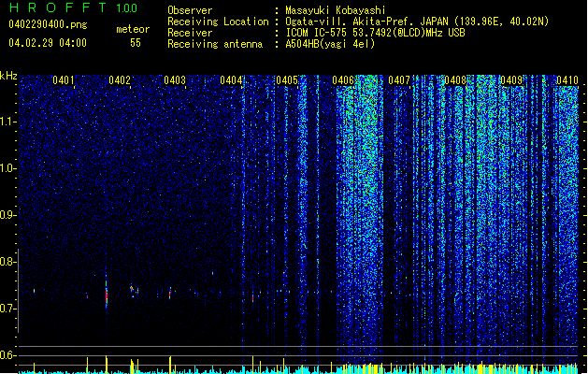The image size is (588, 374).
Task: Click the meteor count label
Action: (133, 29)
